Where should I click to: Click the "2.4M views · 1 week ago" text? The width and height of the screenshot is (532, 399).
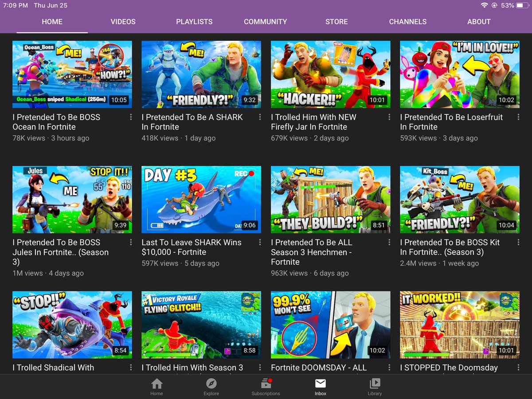(439, 263)
